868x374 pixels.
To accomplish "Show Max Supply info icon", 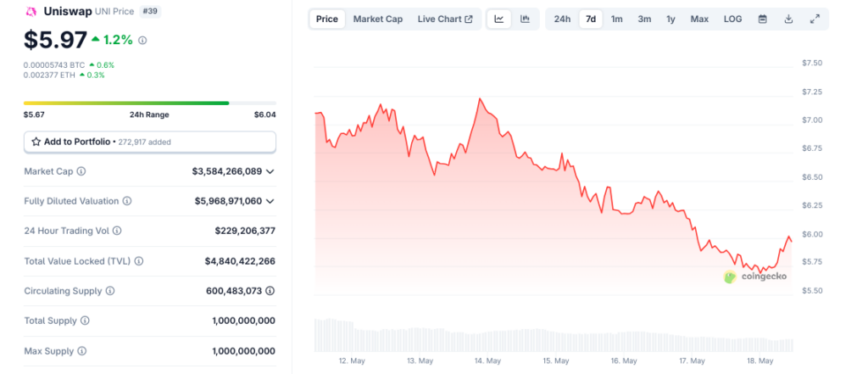I will (x=82, y=351).
